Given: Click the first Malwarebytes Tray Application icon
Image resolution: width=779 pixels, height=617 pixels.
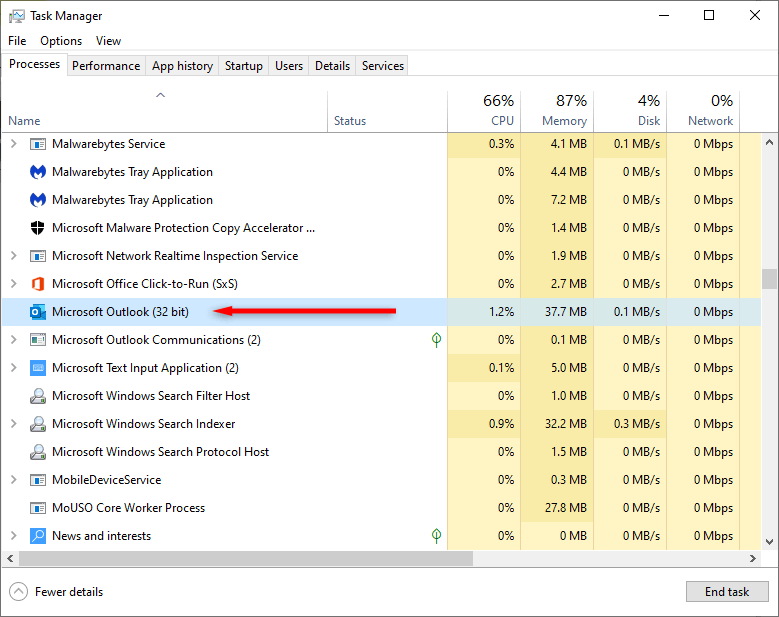Looking at the screenshot, I should [x=38, y=172].
